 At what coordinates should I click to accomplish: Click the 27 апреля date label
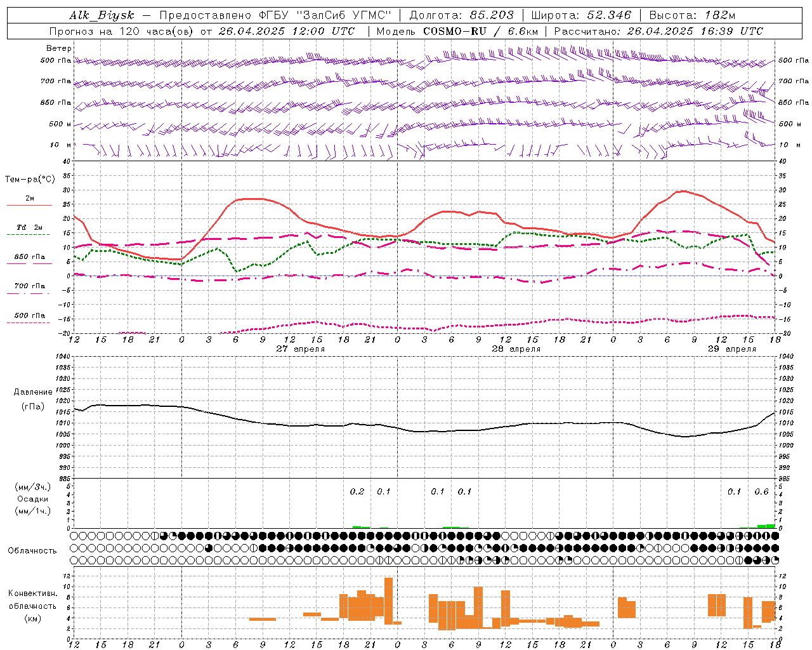[x=301, y=349]
